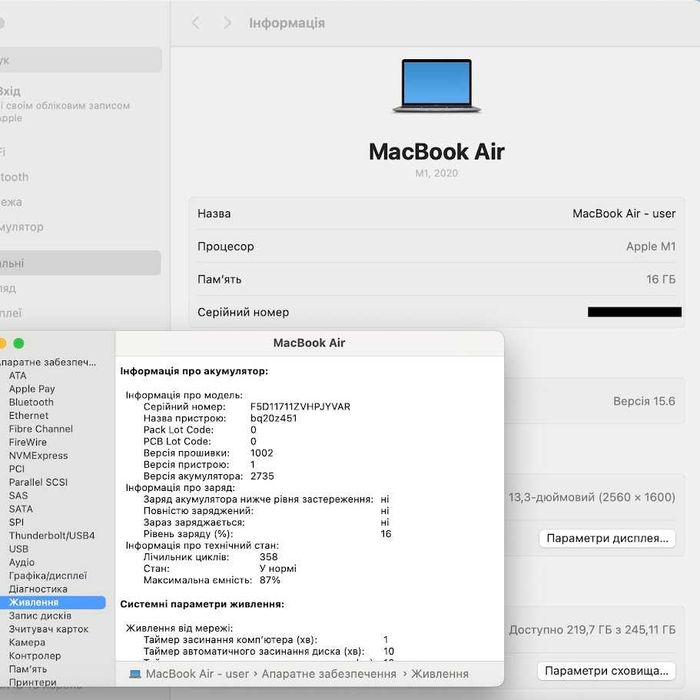
Task: Click the macOS version text 'Версія 15.6'
Action: pos(644,401)
